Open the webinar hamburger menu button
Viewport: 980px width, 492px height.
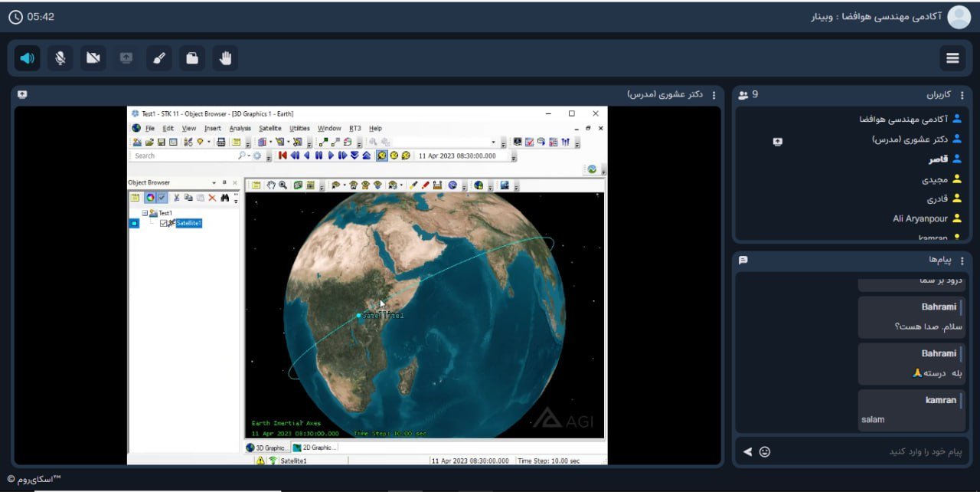952,57
